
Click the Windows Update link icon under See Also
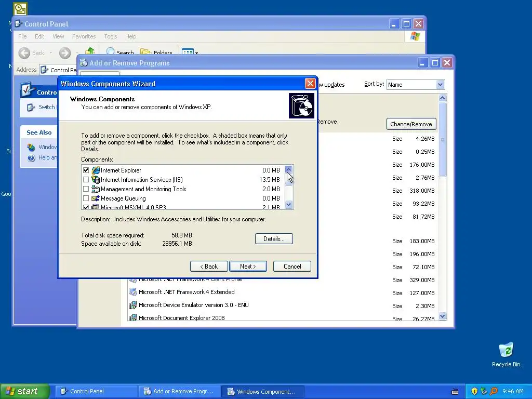31,147
